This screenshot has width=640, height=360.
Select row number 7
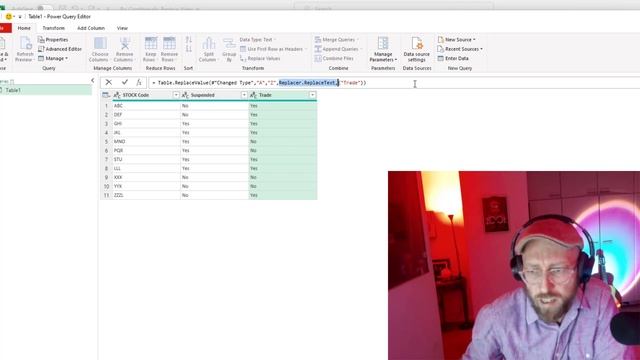[106, 160]
